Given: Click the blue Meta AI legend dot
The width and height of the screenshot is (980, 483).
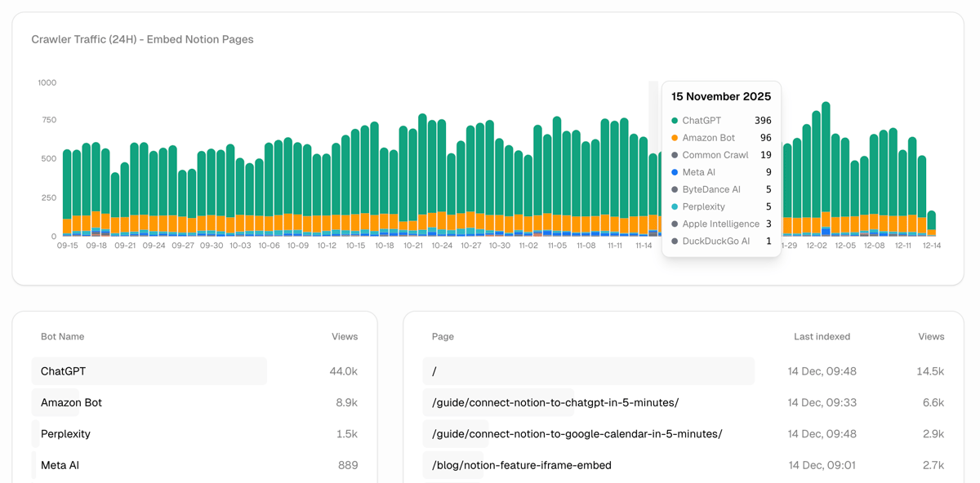Looking at the screenshot, I should 675,172.
